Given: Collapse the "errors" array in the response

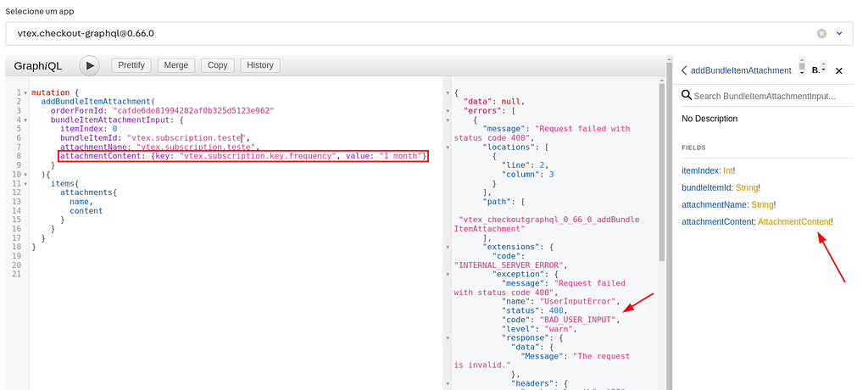Looking at the screenshot, I should click(448, 111).
